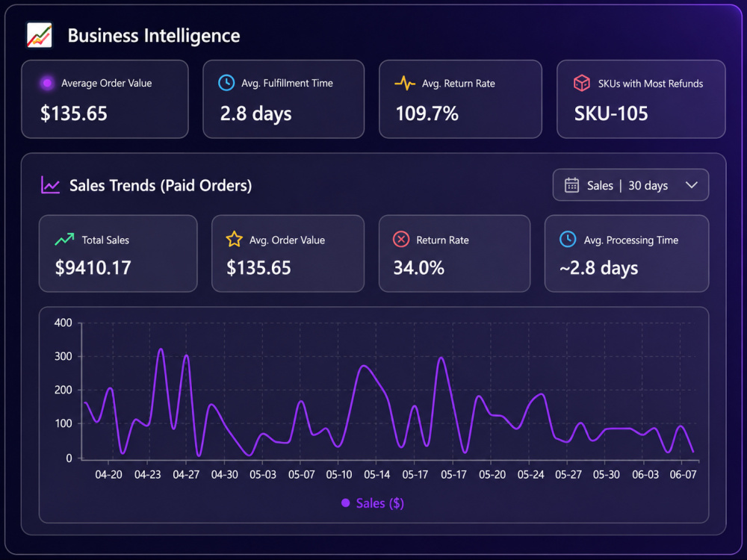Click the 05-20 date label on the x-axis
Viewport: 747px width, 560px height.
pyautogui.click(x=492, y=475)
